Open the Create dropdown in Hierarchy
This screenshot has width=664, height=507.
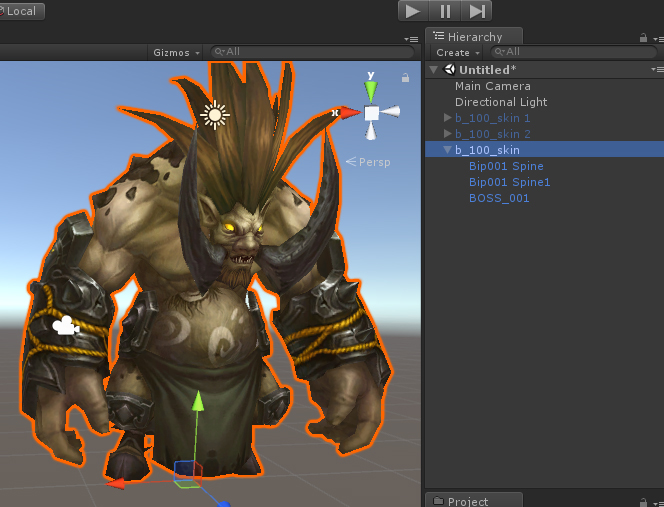point(457,53)
